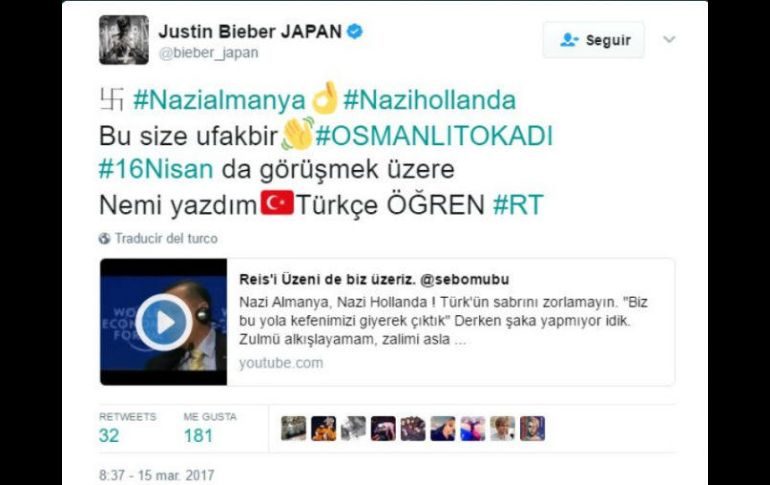Viewport: 770px width, 485px height.
Task: Open the tweet timestamp 15 mar. 2017
Action: [x=157, y=475]
